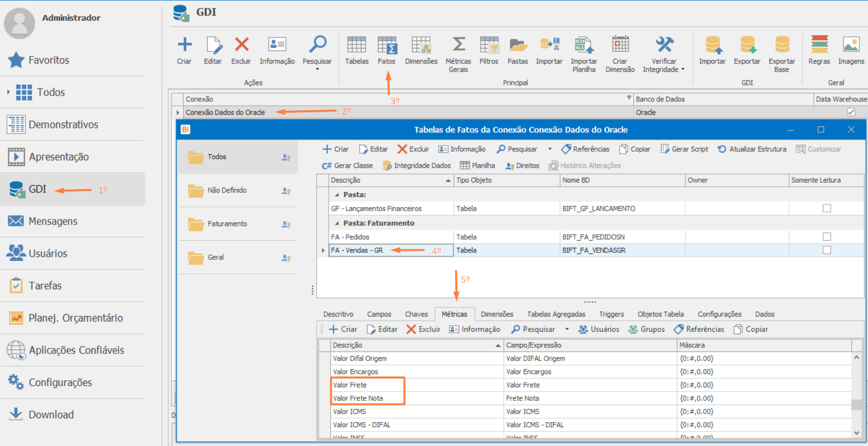868x446 pixels.
Task: Open the Tabelas Agregadas tab
Action: pyautogui.click(x=556, y=314)
